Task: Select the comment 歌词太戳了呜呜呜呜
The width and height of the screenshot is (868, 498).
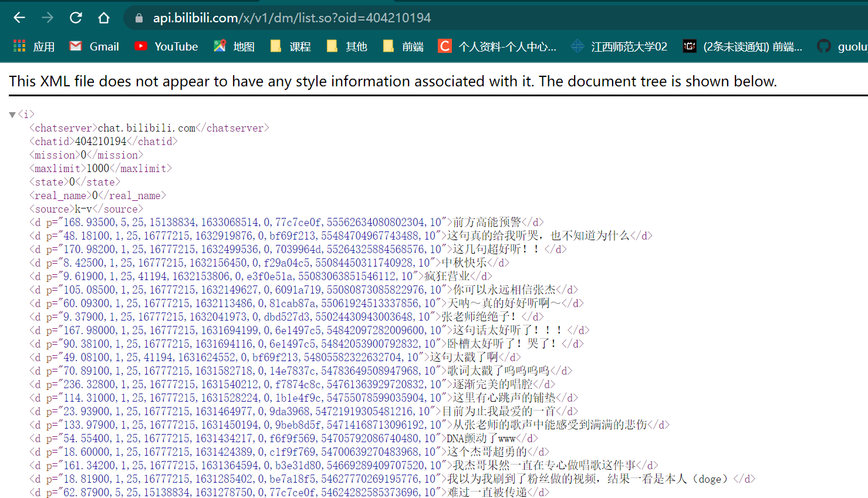Action: pyautogui.click(x=498, y=371)
